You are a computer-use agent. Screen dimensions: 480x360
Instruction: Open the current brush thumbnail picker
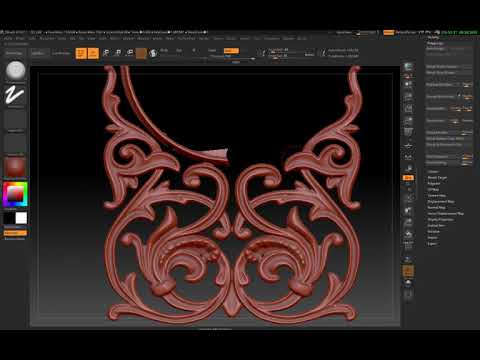point(15,71)
